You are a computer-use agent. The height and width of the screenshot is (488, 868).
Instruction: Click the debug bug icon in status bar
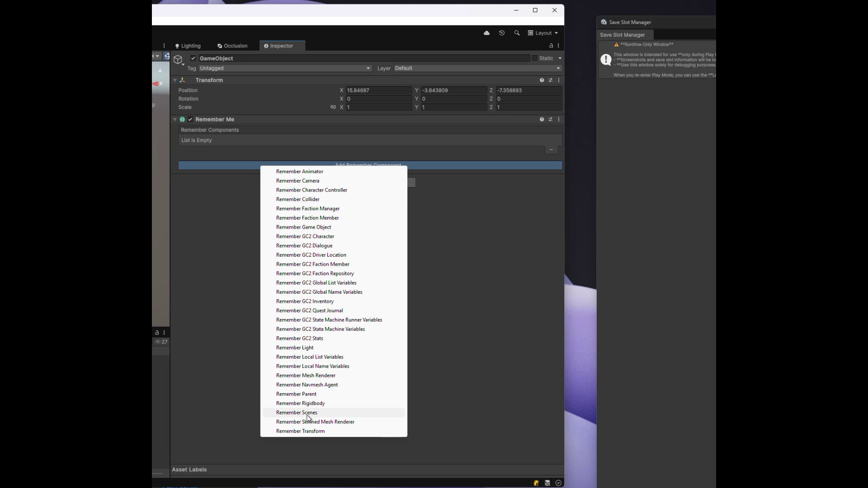536,483
